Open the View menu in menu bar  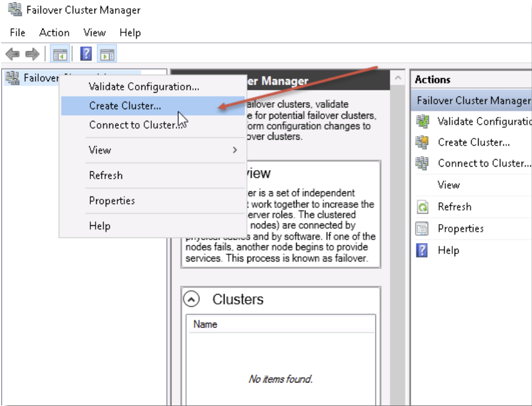94,33
